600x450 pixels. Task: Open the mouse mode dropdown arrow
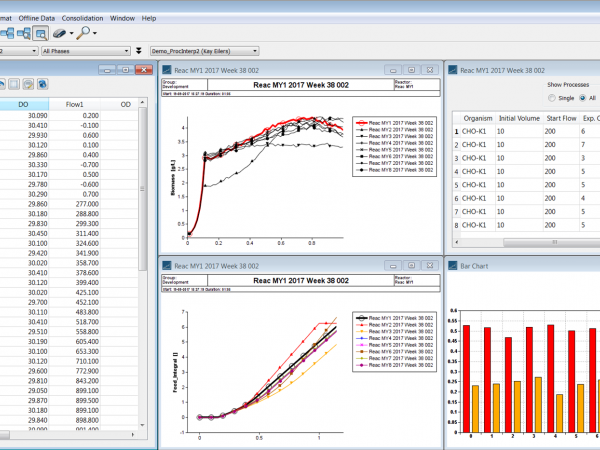click(x=72, y=34)
